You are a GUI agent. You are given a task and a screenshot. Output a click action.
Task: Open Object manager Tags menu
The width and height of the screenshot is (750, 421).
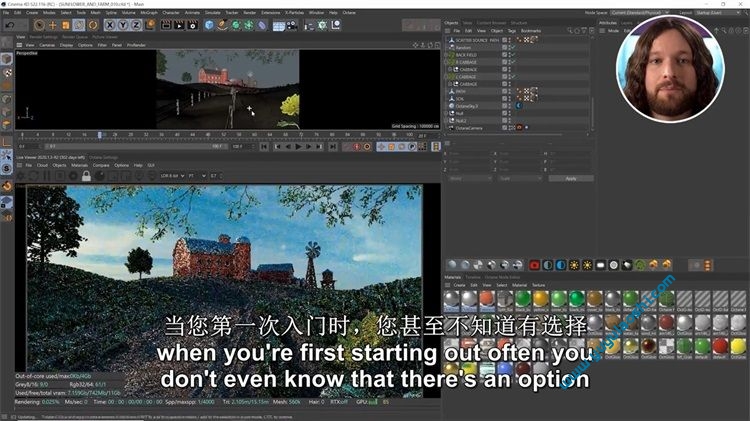pyautogui.click(x=511, y=31)
